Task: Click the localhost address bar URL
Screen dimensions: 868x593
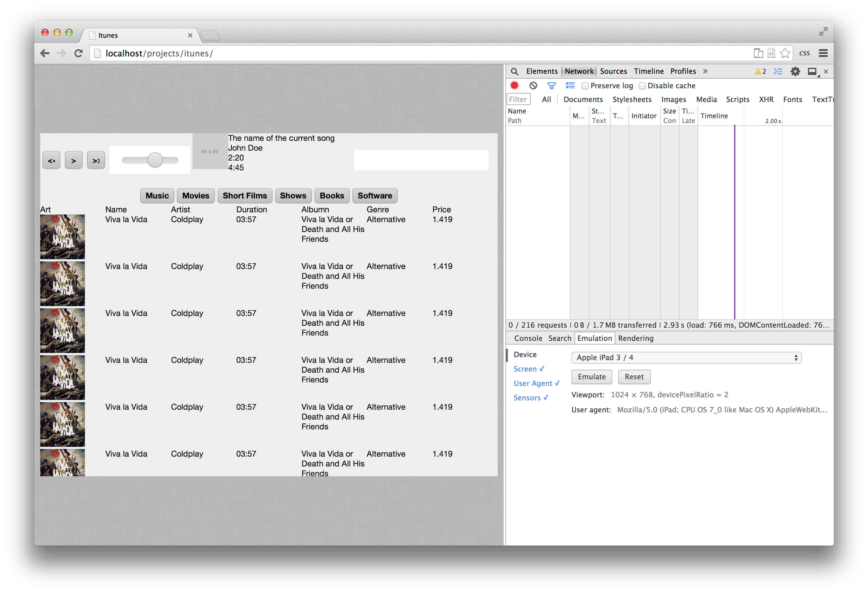Action: pos(159,53)
